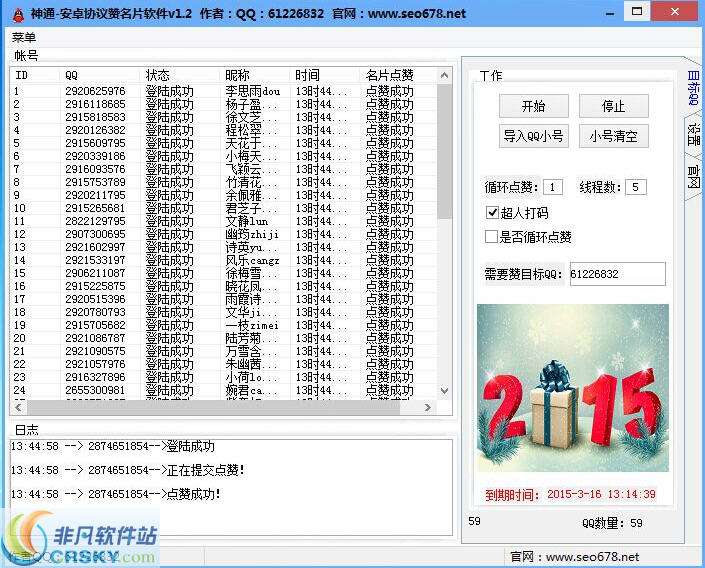Toggle the 超人打码 checkbox
The image size is (705, 568).
click(492, 213)
